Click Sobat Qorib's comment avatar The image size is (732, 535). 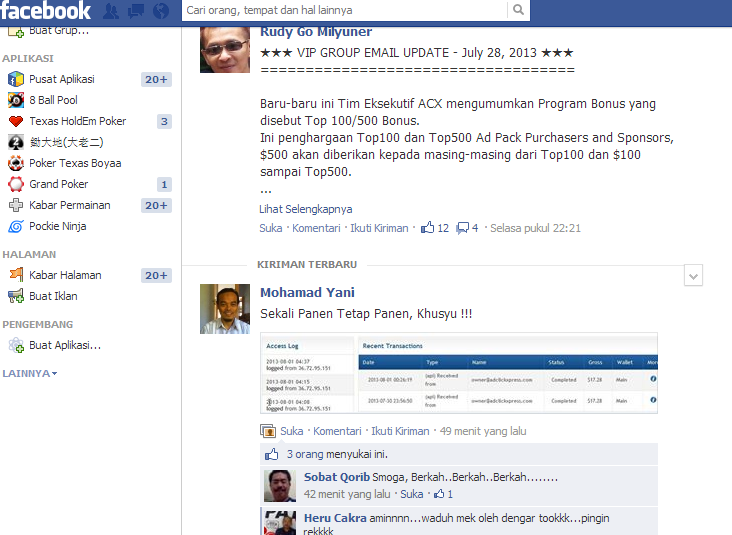coord(280,486)
